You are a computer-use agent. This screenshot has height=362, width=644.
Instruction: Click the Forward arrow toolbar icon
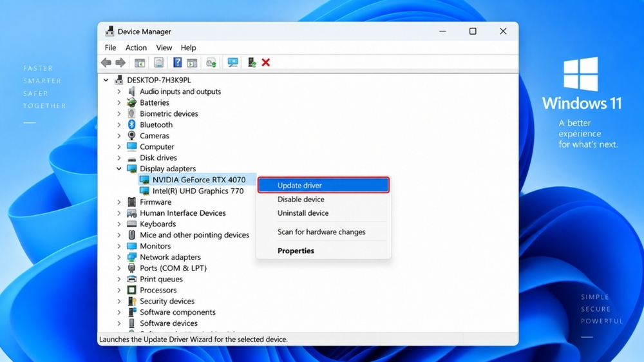click(120, 62)
